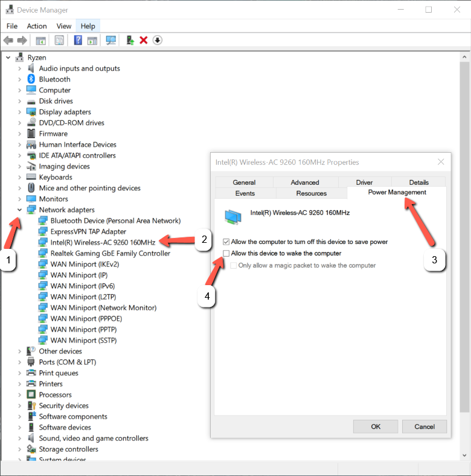Image resolution: width=471 pixels, height=476 pixels.
Task: Switch to the Resources tab
Action: [x=312, y=193]
